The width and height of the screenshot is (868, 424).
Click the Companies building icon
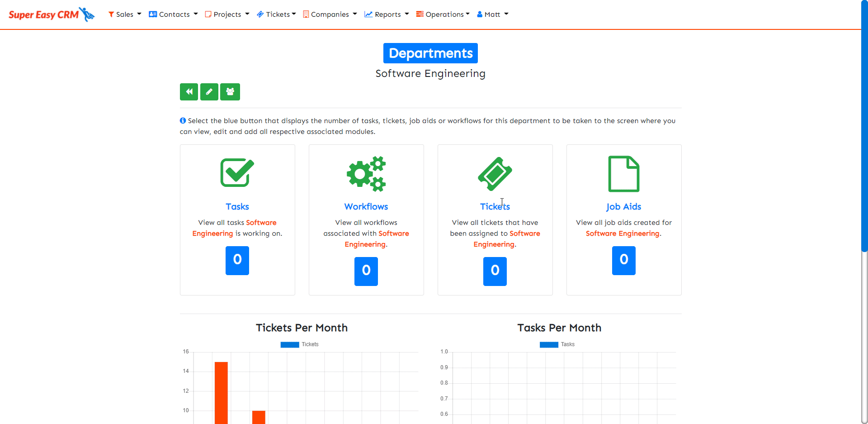click(x=306, y=14)
